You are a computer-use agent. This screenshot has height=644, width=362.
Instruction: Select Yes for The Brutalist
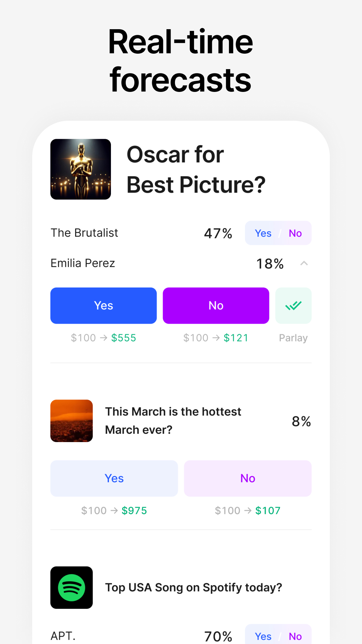[263, 233]
